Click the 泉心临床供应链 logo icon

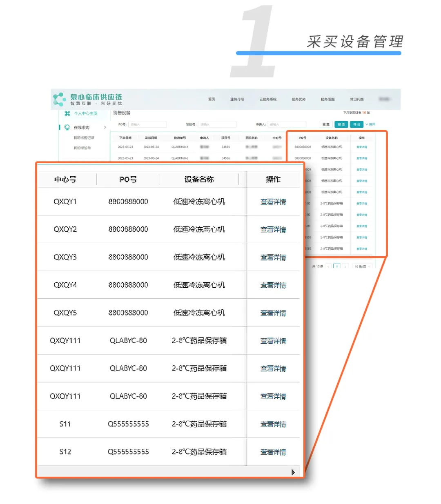(60, 99)
